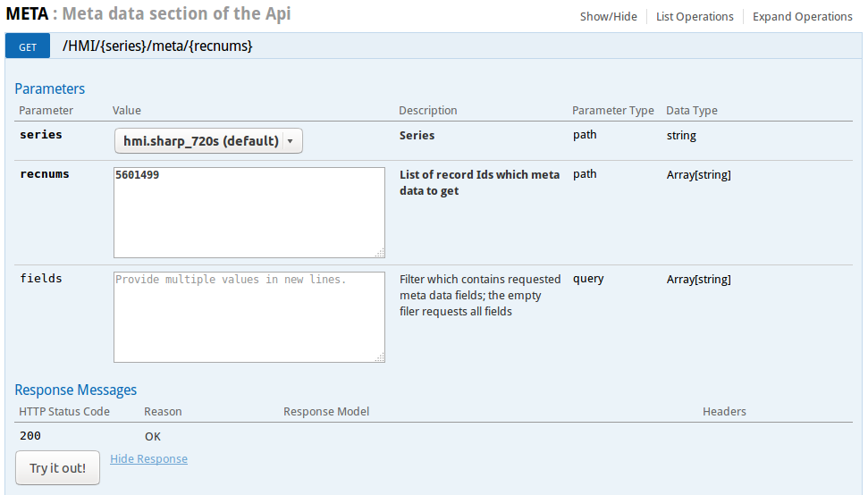Click Expand Operations in the header

point(802,16)
